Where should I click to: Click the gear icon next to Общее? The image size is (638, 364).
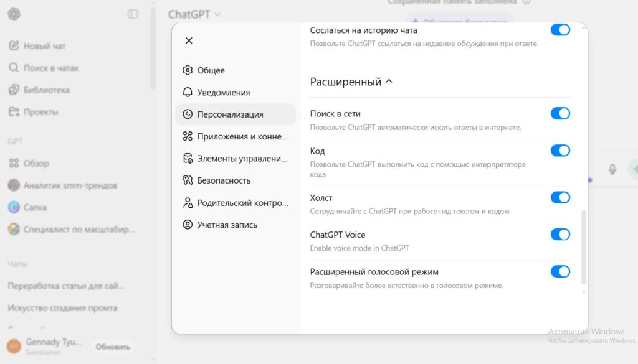(188, 70)
